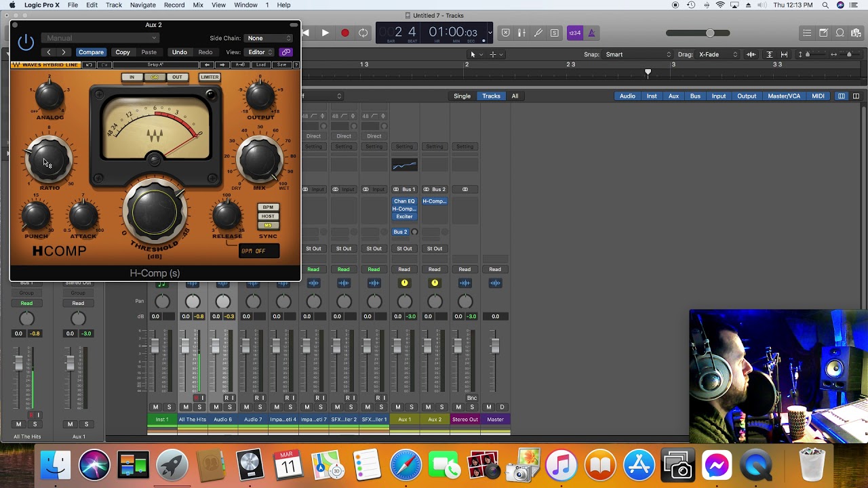The width and height of the screenshot is (868, 488).
Task: Open the Read automation dropdown on Aux 1
Action: coord(404,269)
